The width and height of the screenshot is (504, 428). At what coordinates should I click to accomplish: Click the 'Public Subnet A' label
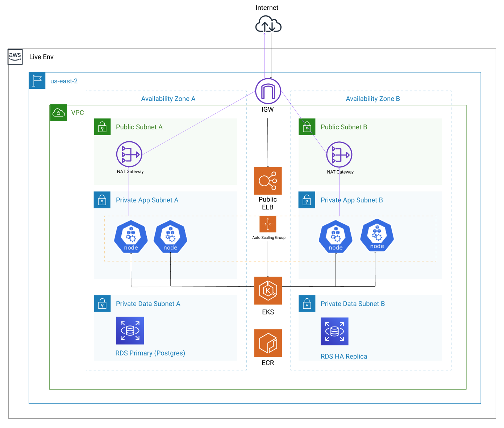(139, 127)
